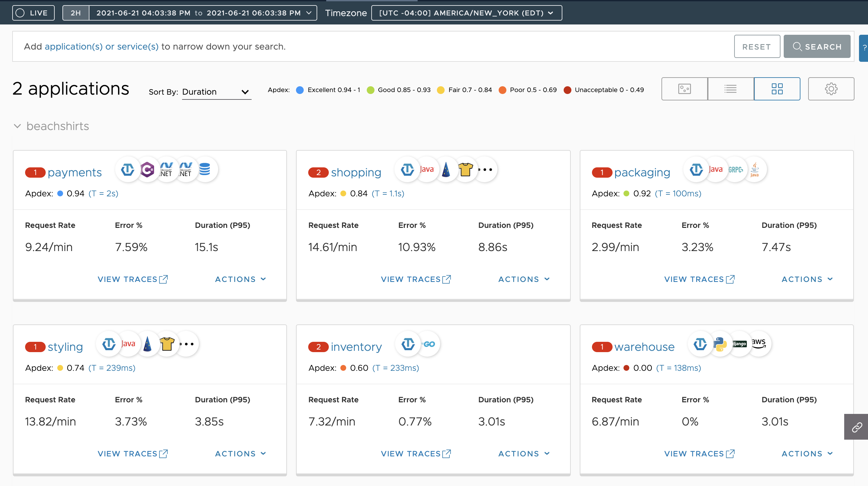Click the Fair yellow apdex legend dot
This screenshot has width=868, height=486.
pyautogui.click(x=440, y=90)
